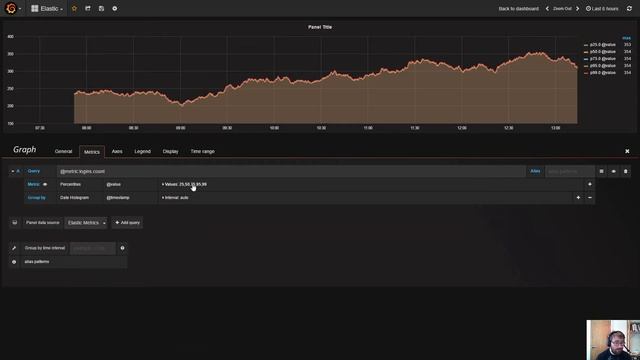This screenshot has height=360, width=640.
Task: Open Elastic Metrics data source dropdown
Action: [x=86, y=223]
